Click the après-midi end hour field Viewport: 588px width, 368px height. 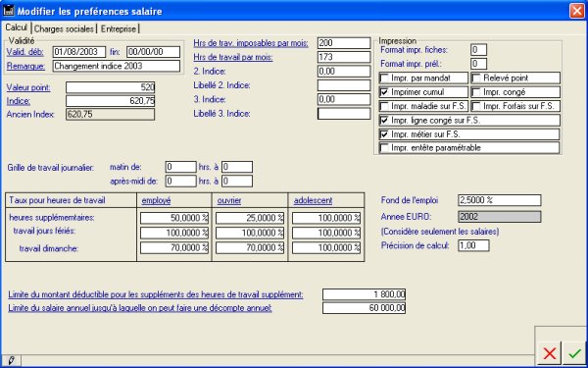point(236,182)
